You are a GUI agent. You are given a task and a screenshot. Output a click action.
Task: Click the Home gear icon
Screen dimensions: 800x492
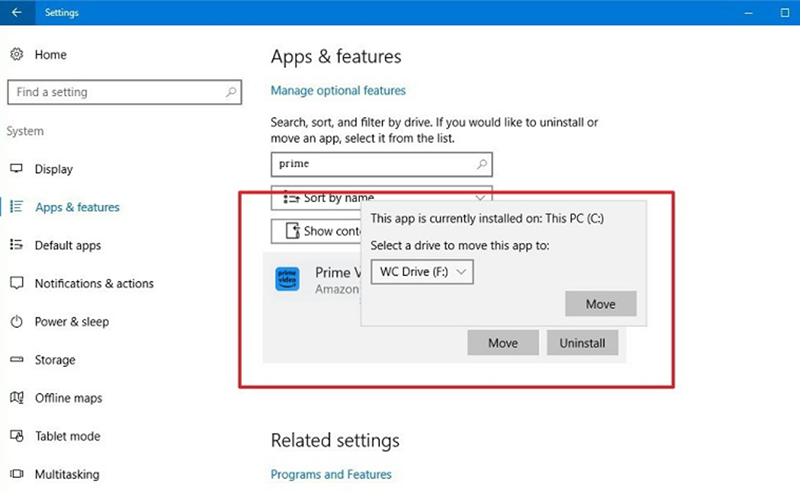click(x=16, y=54)
